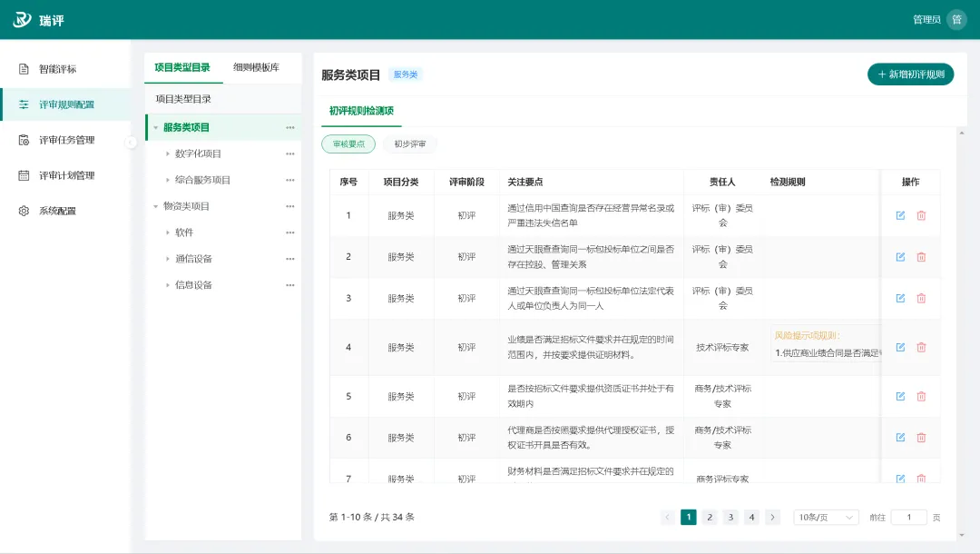Image resolution: width=980 pixels, height=554 pixels.
Task: Collapse the sidebar with the arrow handle
Action: coord(131,143)
